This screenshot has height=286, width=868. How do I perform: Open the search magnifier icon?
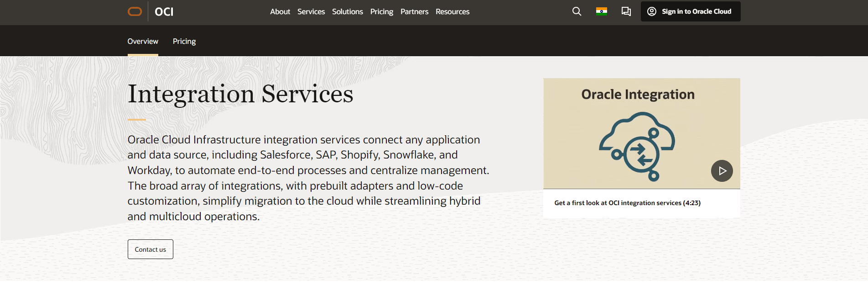pos(577,11)
